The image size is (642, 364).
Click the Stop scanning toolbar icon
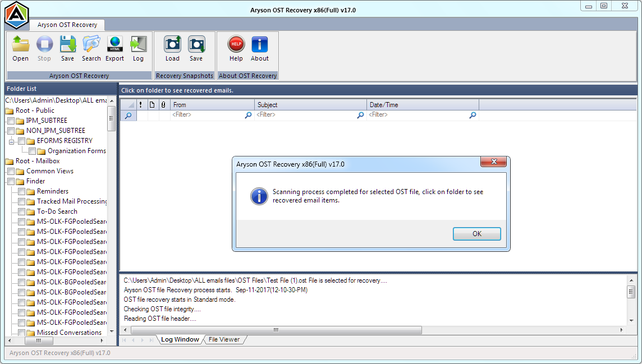point(44,44)
